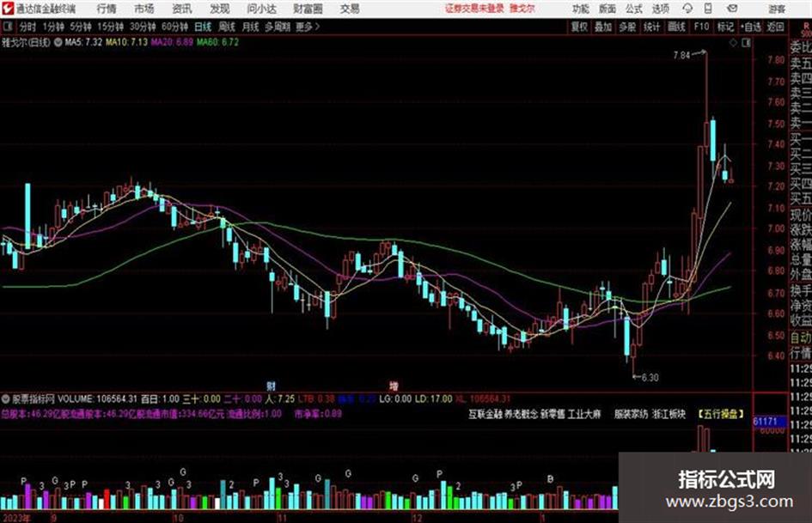Open the 公式 menu
This screenshot has height=523, width=812.
coord(633,9)
